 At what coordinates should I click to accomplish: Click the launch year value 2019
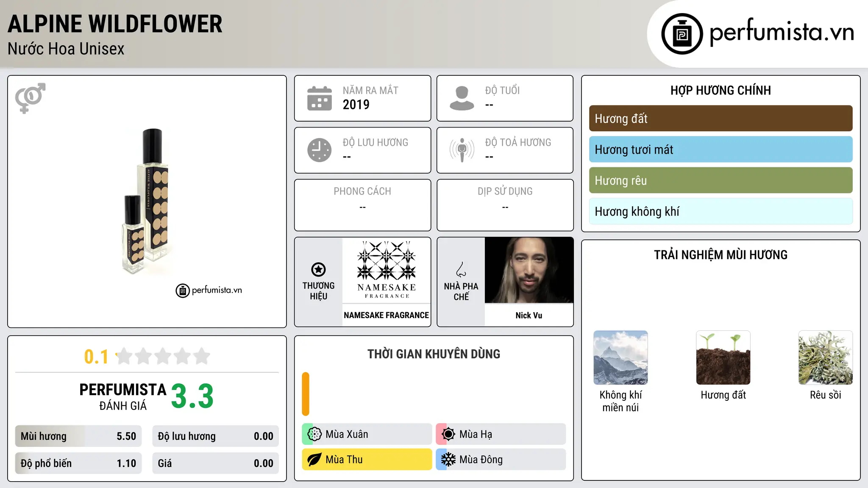pos(356,105)
